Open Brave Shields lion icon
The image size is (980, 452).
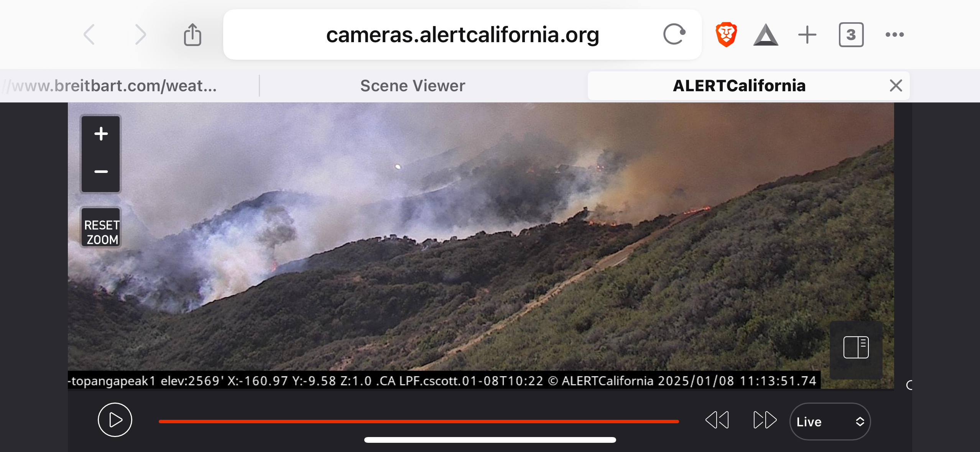(x=726, y=35)
